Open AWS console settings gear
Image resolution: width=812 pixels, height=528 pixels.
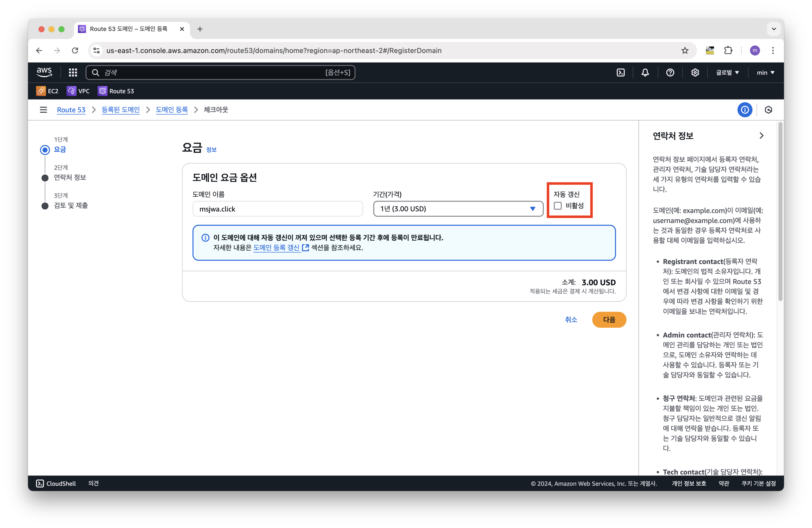click(x=695, y=72)
